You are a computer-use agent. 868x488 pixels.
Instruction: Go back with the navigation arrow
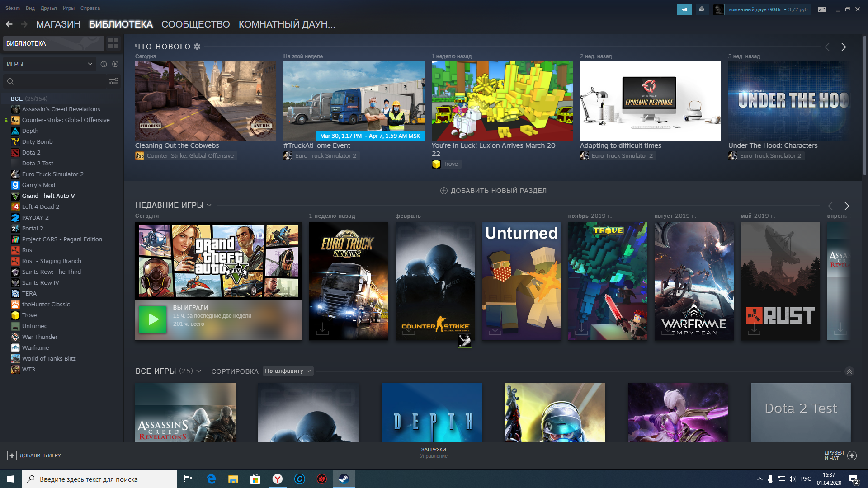coord(9,24)
